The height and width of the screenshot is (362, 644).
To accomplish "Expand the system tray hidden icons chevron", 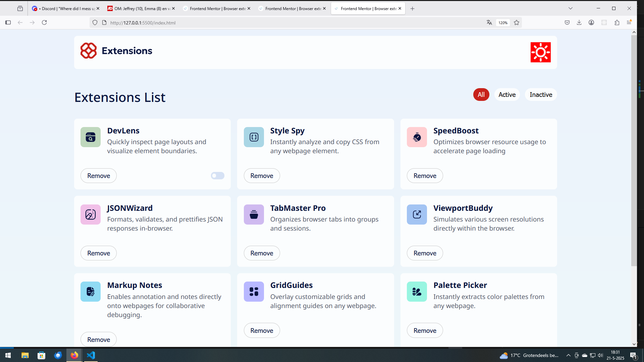I will coord(568,355).
